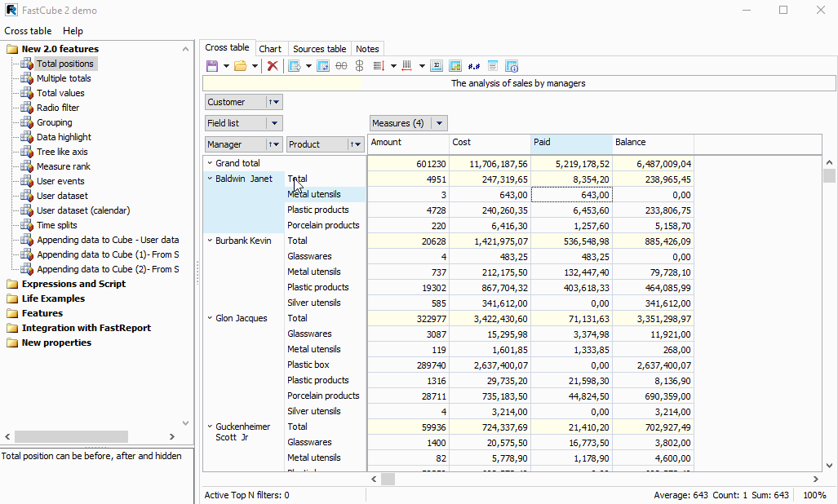Open the Expressions and Script folder
This screenshot has height=504, width=838.
(x=73, y=284)
